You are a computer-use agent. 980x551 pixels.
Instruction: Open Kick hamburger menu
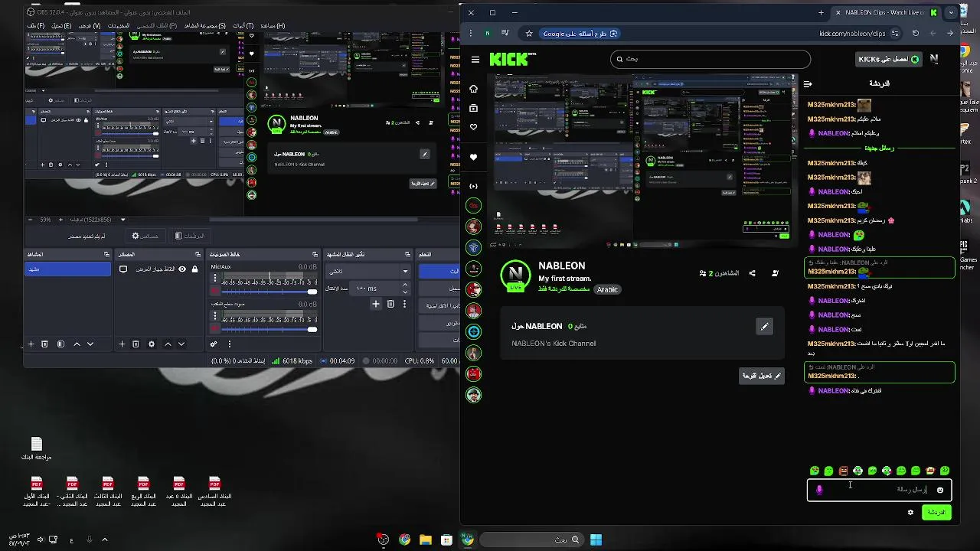tap(475, 59)
